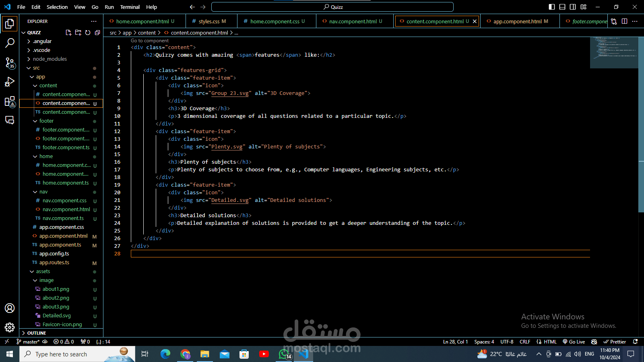Open Chrome from the Windows taskbar
The image size is (644, 362).
[x=185, y=354]
